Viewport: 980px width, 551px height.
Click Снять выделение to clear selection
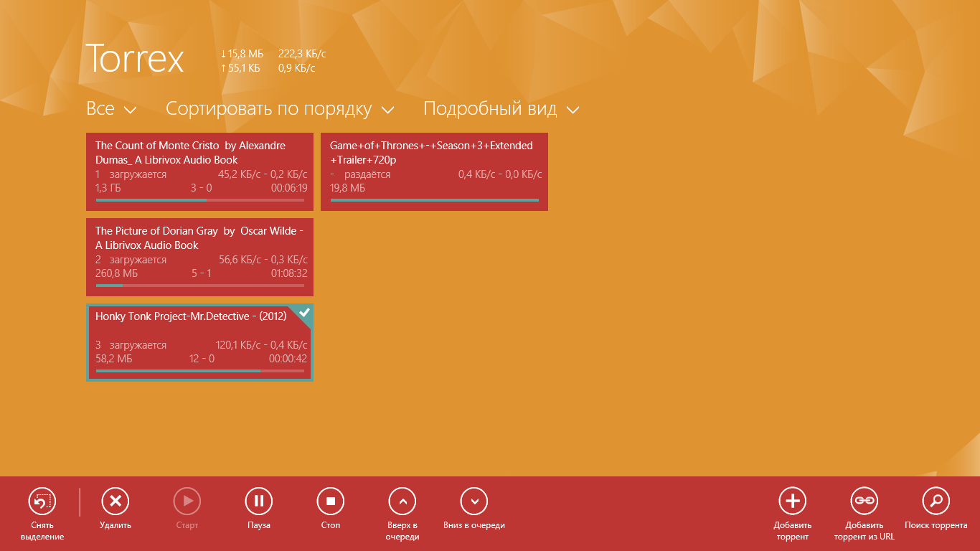coord(42,501)
